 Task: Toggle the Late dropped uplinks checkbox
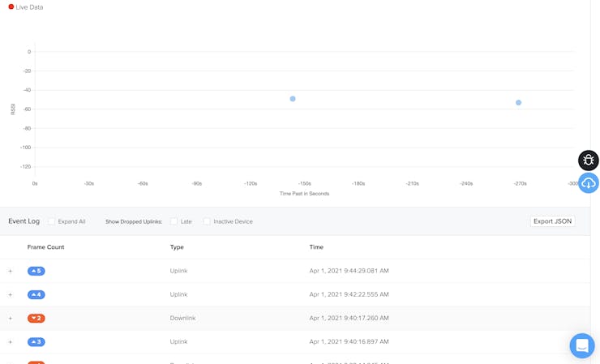[174, 221]
